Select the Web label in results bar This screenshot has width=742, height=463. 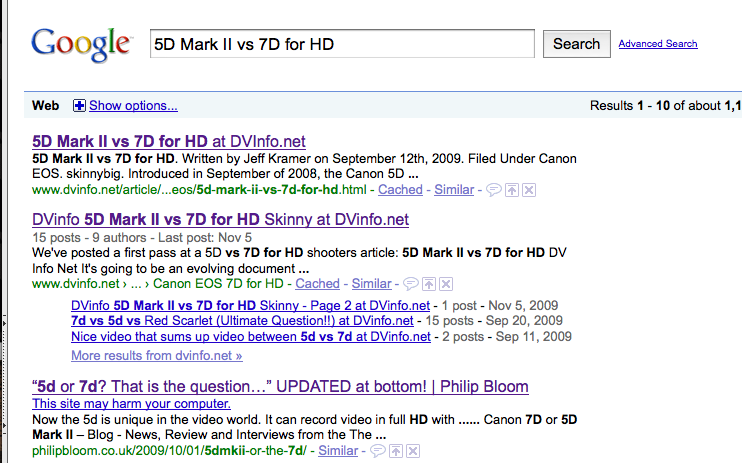[45, 105]
